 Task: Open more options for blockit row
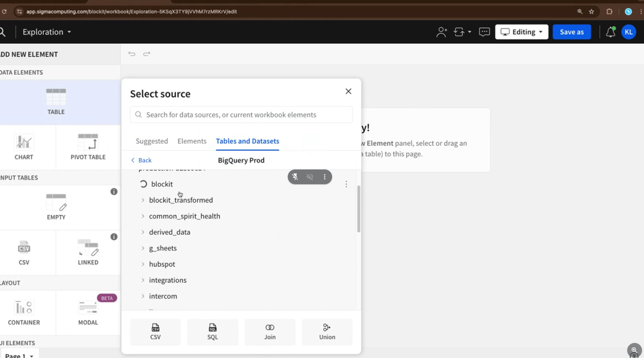pos(346,184)
